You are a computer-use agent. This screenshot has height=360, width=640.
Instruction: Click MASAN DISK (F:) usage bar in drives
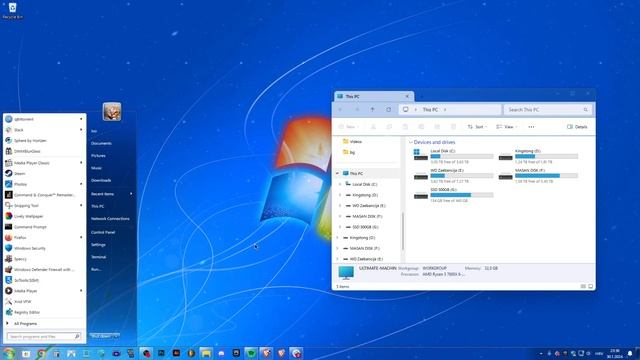546,176
